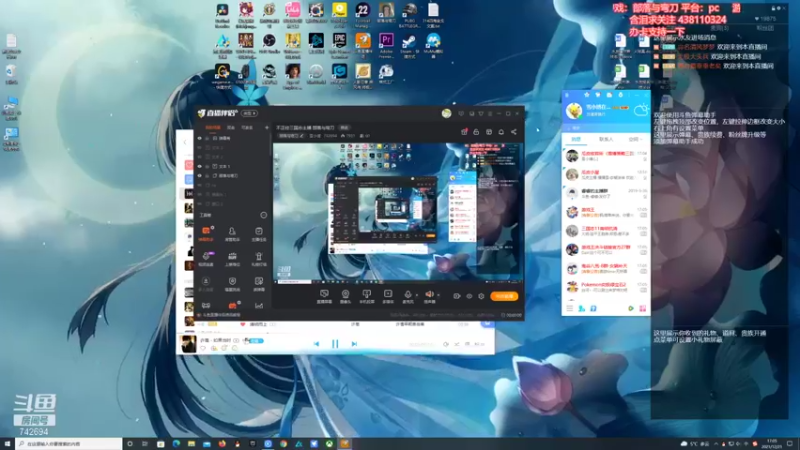
Task: Click the speaker volume icon in bottom toolbar
Action: click(x=430, y=294)
